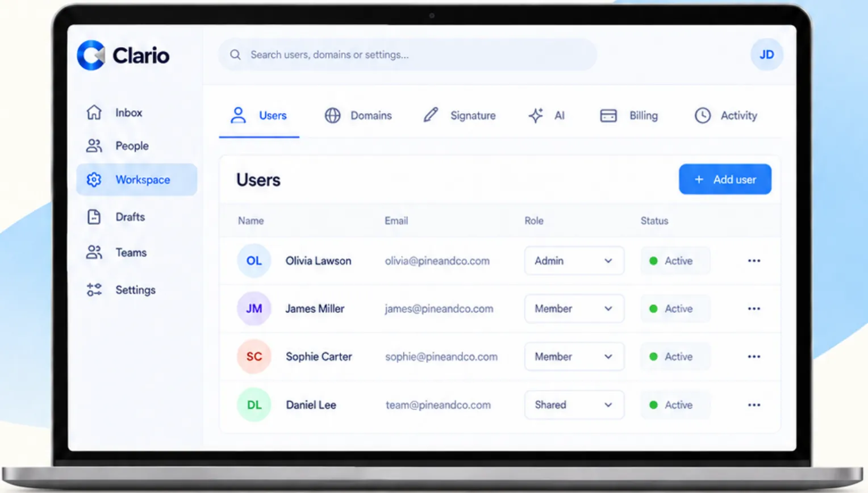
Task: Click the Signature pen icon
Action: 431,115
